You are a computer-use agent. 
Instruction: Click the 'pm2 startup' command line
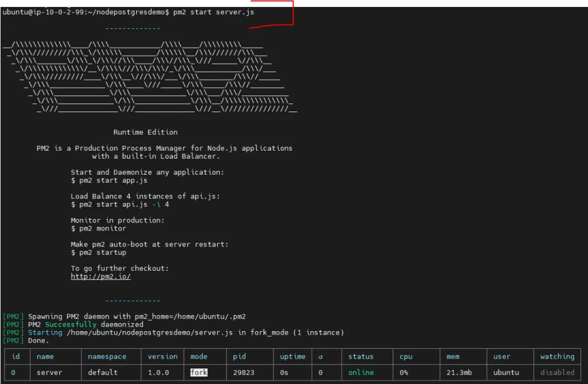99,252
